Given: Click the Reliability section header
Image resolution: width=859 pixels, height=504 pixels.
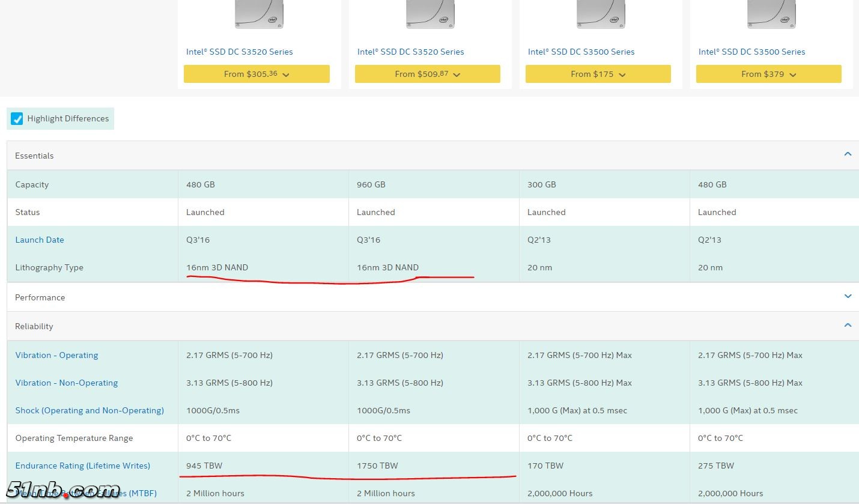Looking at the screenshot, I should [433, 326].
